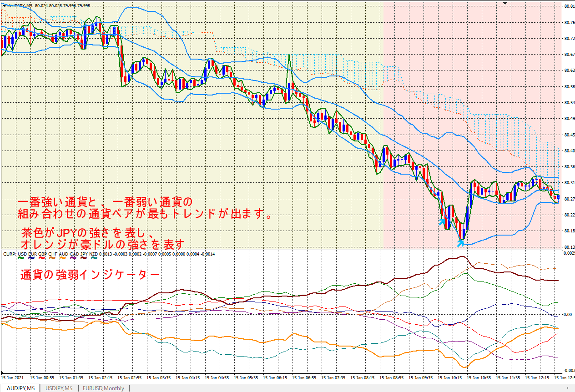Click the red GBP legend swatch
The width and height of the screenshot is (575, 392).
point(41,258)
